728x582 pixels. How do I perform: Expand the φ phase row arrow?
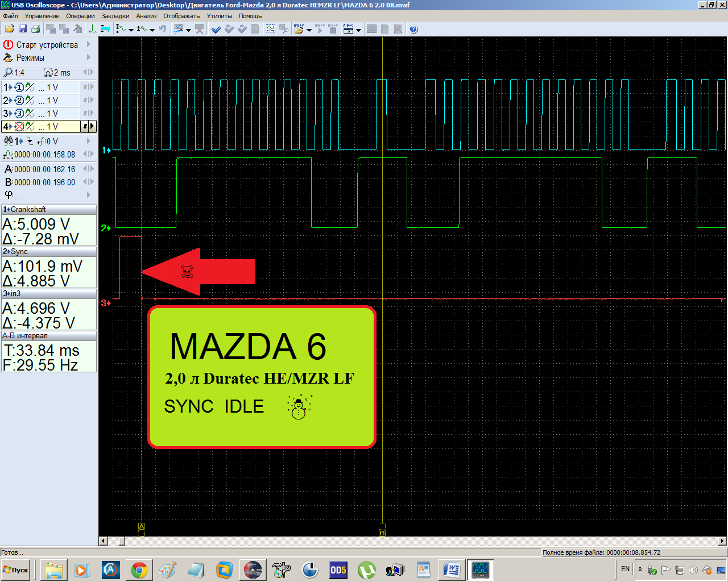tap(89, 195)
